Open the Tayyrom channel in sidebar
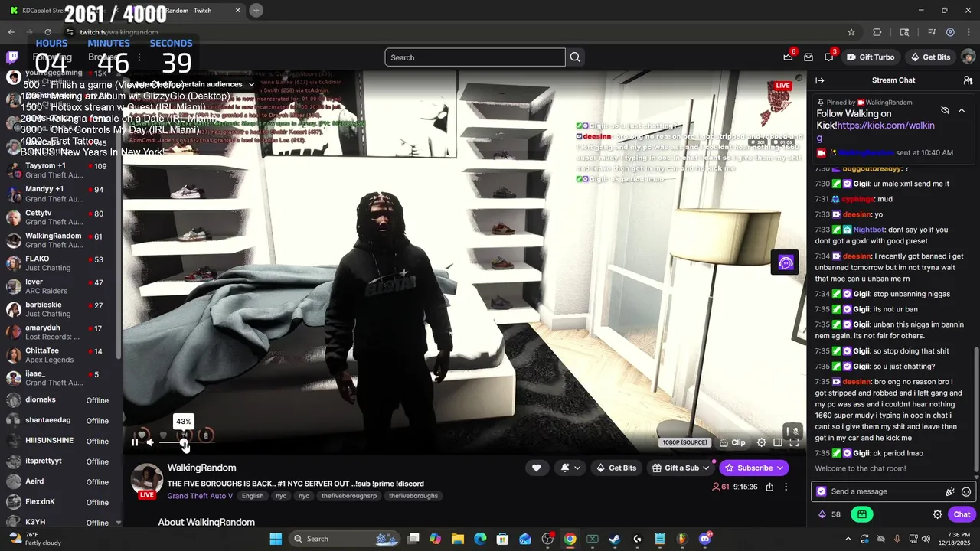Viewport: 980px width, 551px height. [x=60, y=171]
